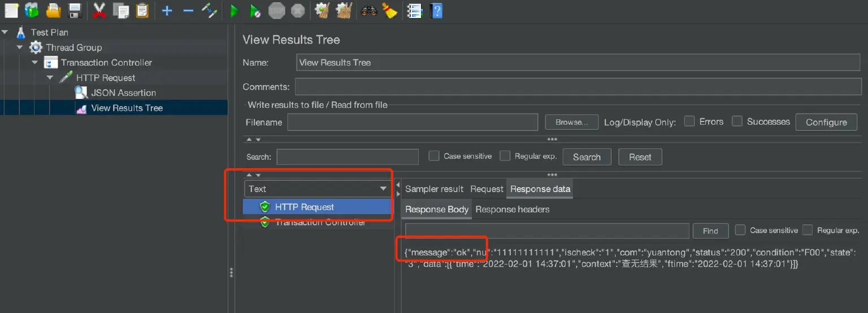Click into the Comments input field
Image resolution: width=868 pixels, height=313 pixels.
(x=578, y=86)
